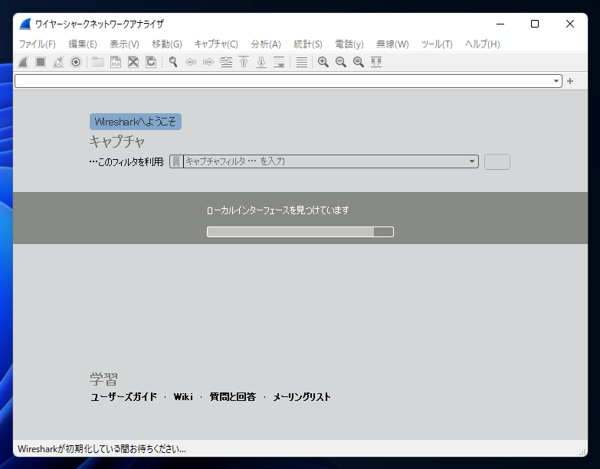
Task: Go back to previous packet arrow icon
Action: (191, 62)
